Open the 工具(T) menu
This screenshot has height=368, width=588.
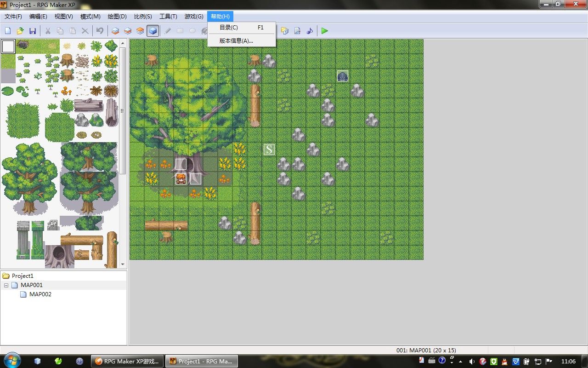(x=168, y=17)
